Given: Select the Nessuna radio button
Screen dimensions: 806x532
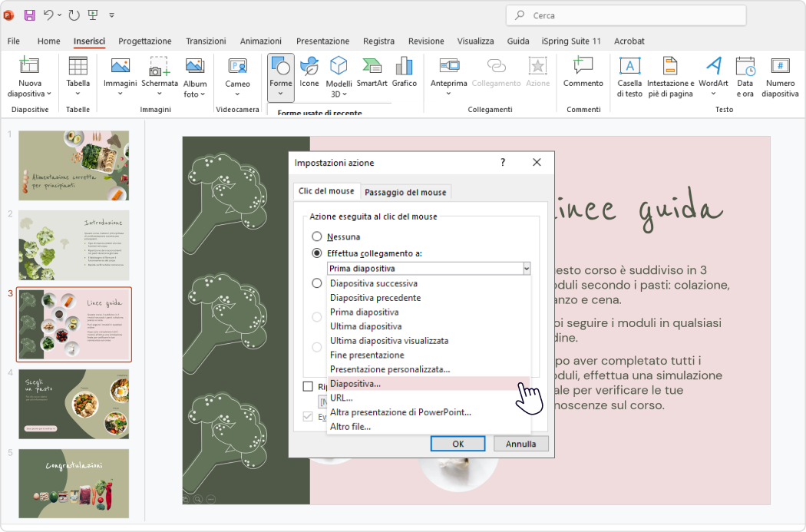Looking at the screenshot, I should pyautogui.click(x=317, y=236).
